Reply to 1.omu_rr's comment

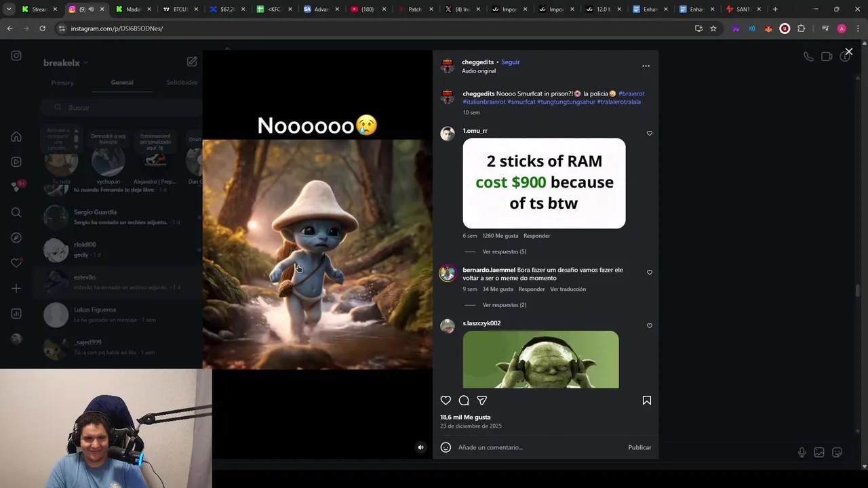[536, 236]
